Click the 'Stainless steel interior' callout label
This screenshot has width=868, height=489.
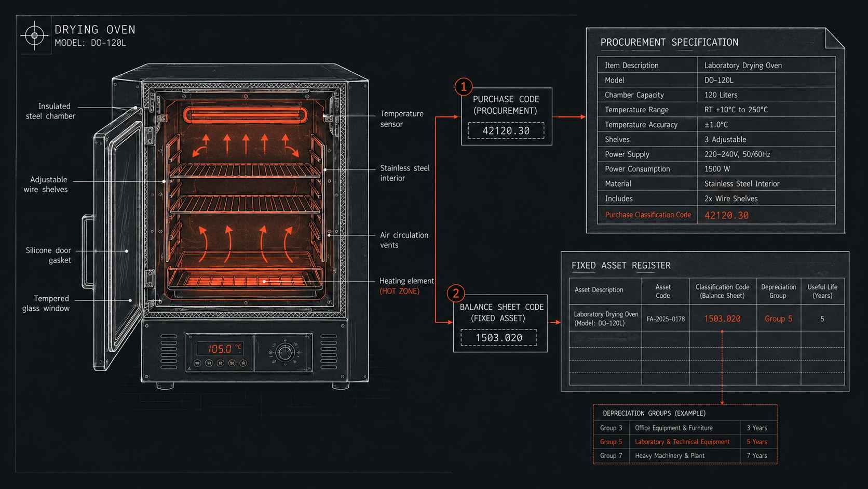point(405,173)
